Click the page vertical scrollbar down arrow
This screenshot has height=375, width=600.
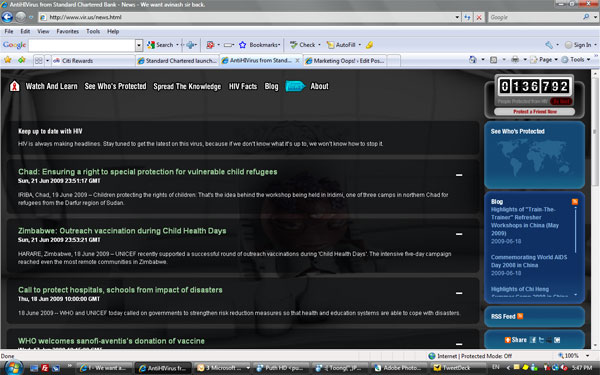click(x=595, y=344)
